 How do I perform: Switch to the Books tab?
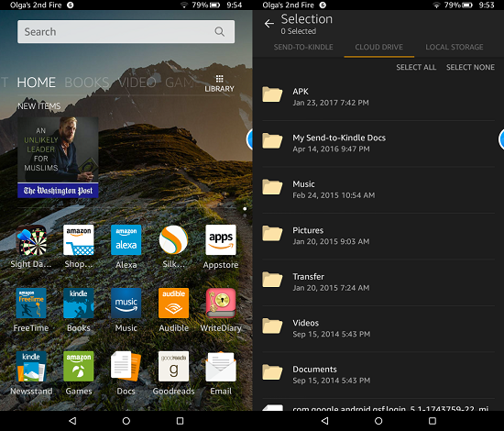coord(87,83)
